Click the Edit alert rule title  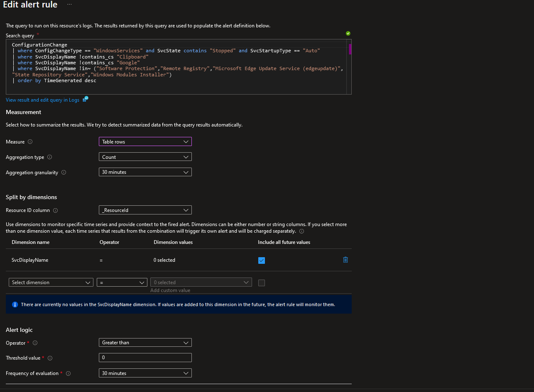click(30, 5)
